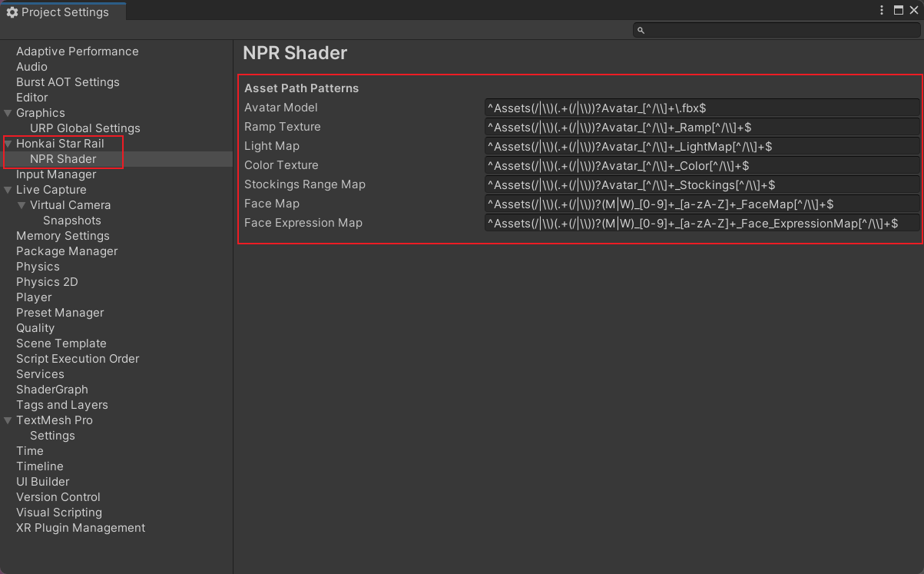Open Physics 2D settings

47,282
